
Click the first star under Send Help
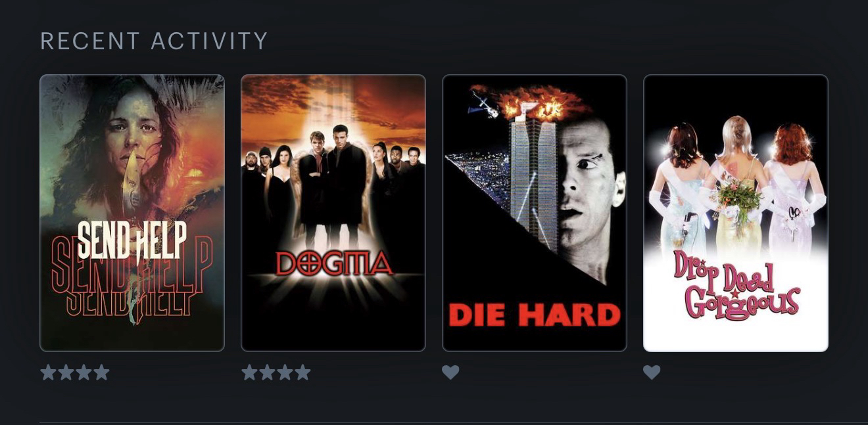[49, 372]
